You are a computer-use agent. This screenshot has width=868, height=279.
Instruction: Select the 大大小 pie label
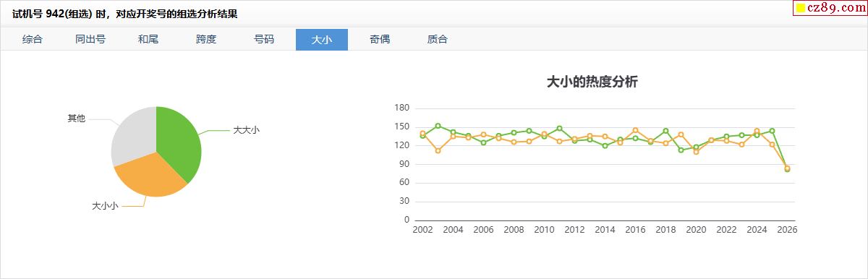(x=246, y=130)
